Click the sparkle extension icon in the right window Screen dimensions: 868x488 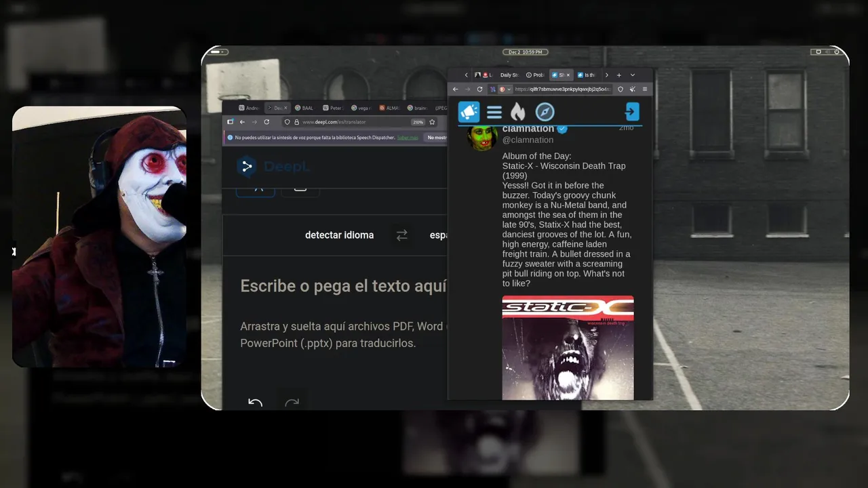632,89
